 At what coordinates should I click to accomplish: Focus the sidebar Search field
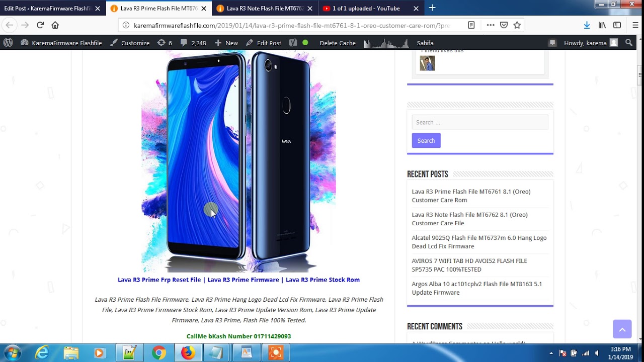(480, 122)
